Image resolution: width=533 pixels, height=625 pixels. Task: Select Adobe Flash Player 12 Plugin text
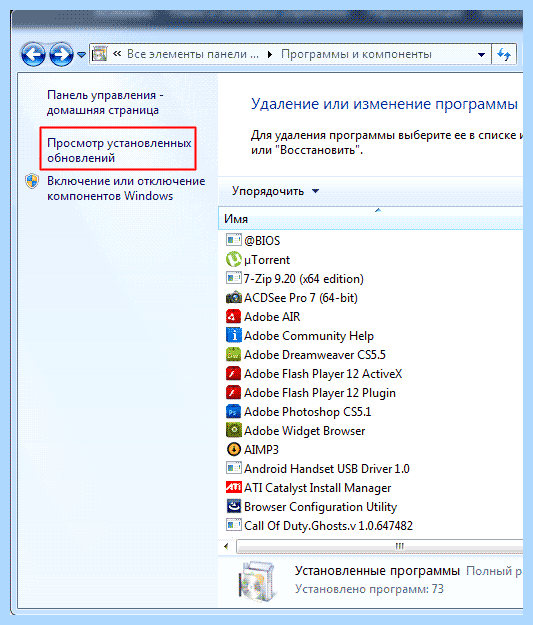point(320,393)
